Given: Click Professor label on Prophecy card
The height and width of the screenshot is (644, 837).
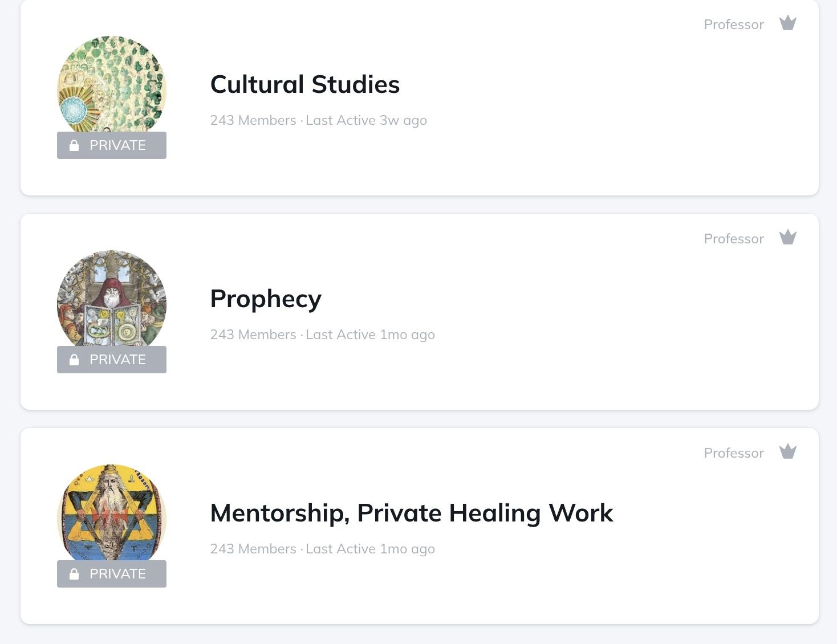Looking at the screenshot, I should [734, 239].
